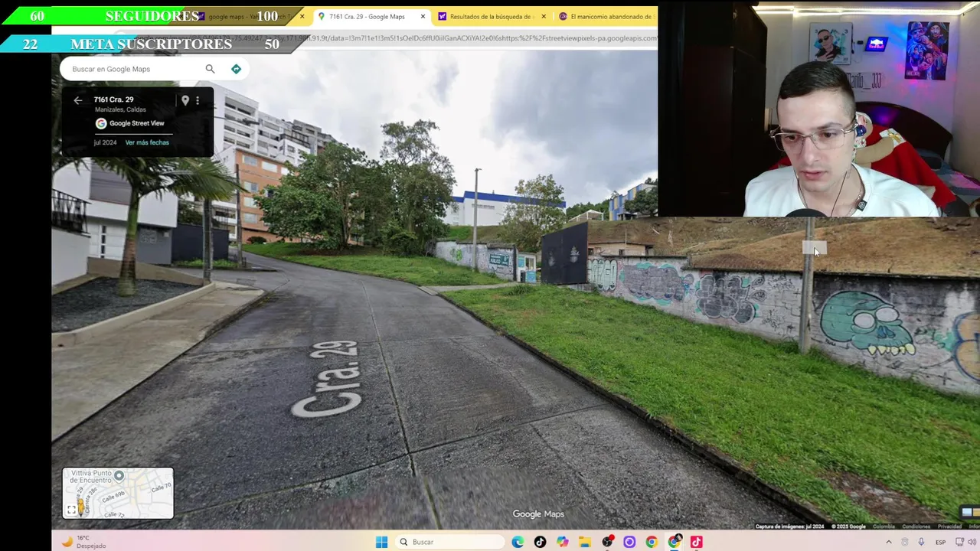Viewport: 980px width, 551px height.
Task: Open the Windows Start menu
Action: [381, 542]
